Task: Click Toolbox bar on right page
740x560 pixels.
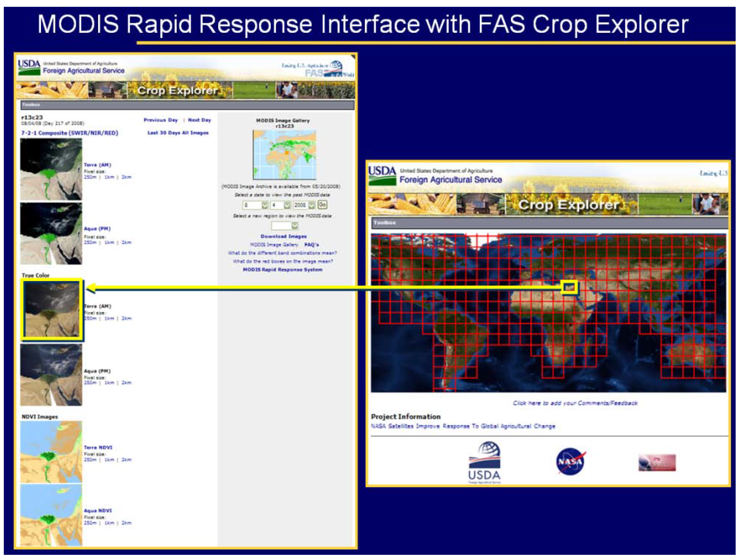Action: [550, 223]
